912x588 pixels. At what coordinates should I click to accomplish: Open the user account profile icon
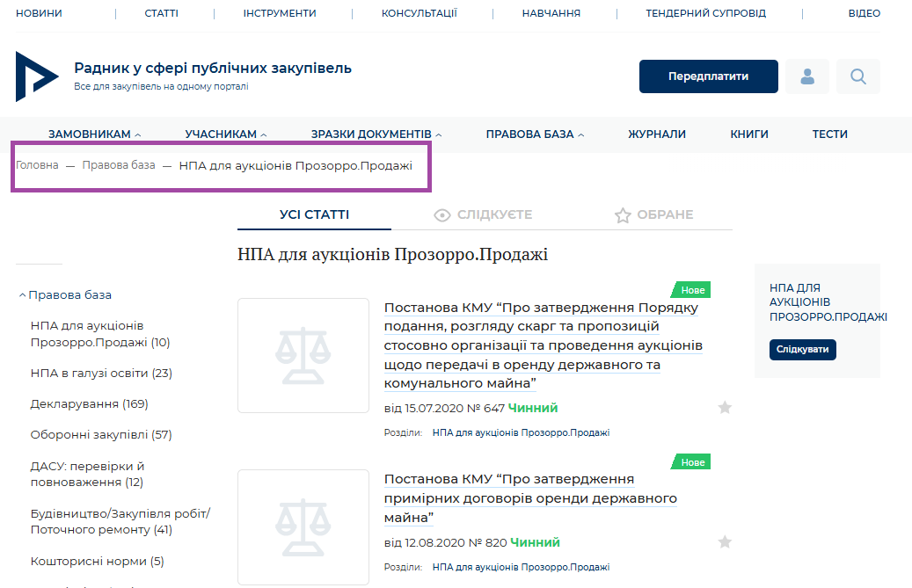tap(806, 76)
